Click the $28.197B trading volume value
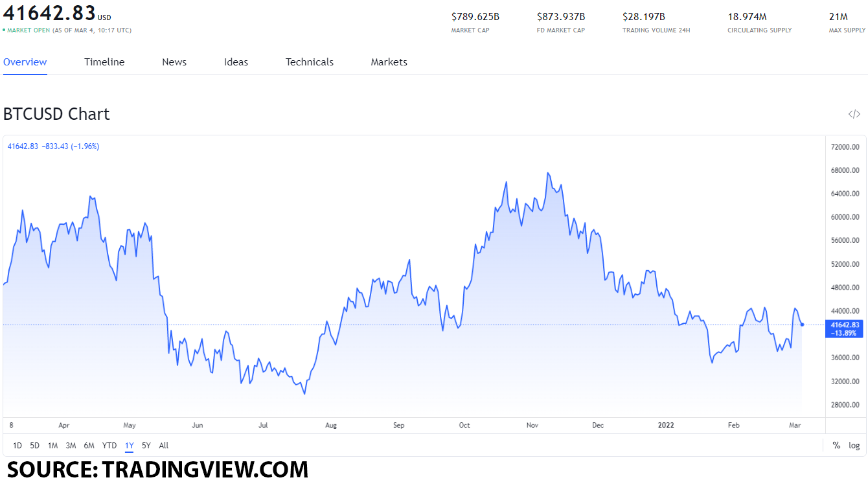This screenshot has width=868, height=482. 644,17
